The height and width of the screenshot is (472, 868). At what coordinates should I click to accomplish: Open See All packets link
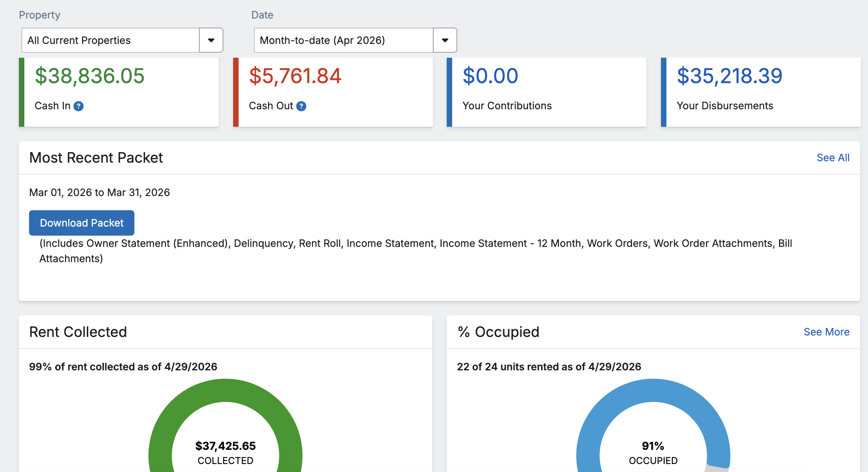(833, 158)
